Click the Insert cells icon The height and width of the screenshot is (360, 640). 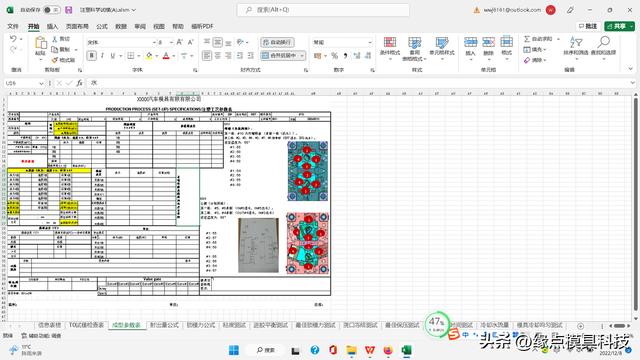pyautogui.click(x=470, y=42)
